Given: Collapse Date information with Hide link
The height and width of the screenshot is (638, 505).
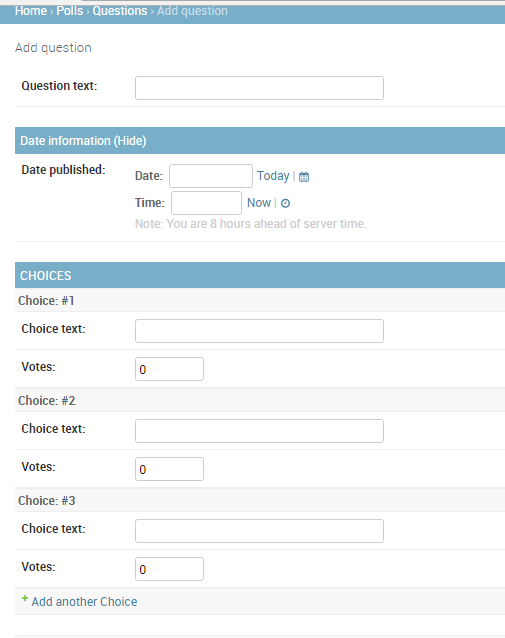Looking at the screenshot, I should click(x=130, y=141).
